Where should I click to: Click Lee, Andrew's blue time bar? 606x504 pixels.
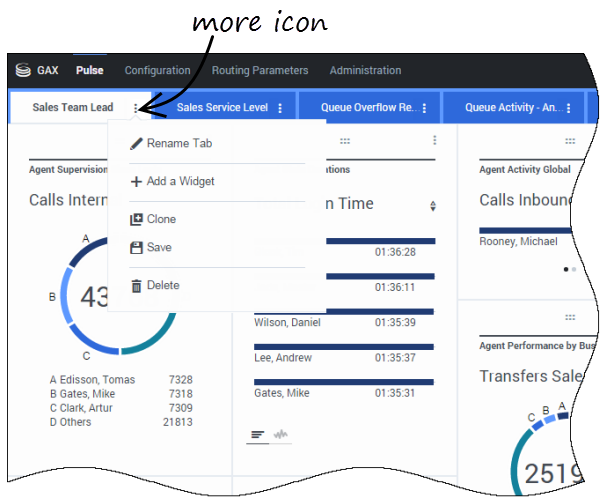(344, 347)
